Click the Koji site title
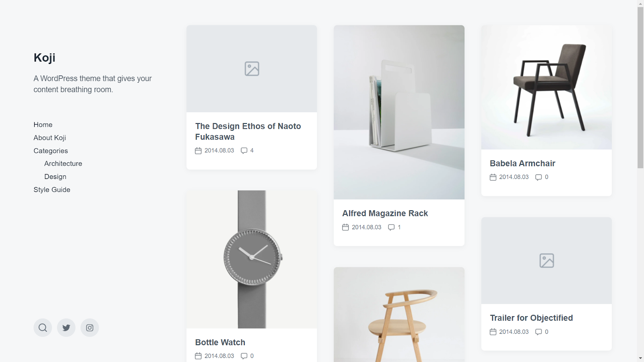Viewport: 644px width, 362px height. (x=44, y=58)
